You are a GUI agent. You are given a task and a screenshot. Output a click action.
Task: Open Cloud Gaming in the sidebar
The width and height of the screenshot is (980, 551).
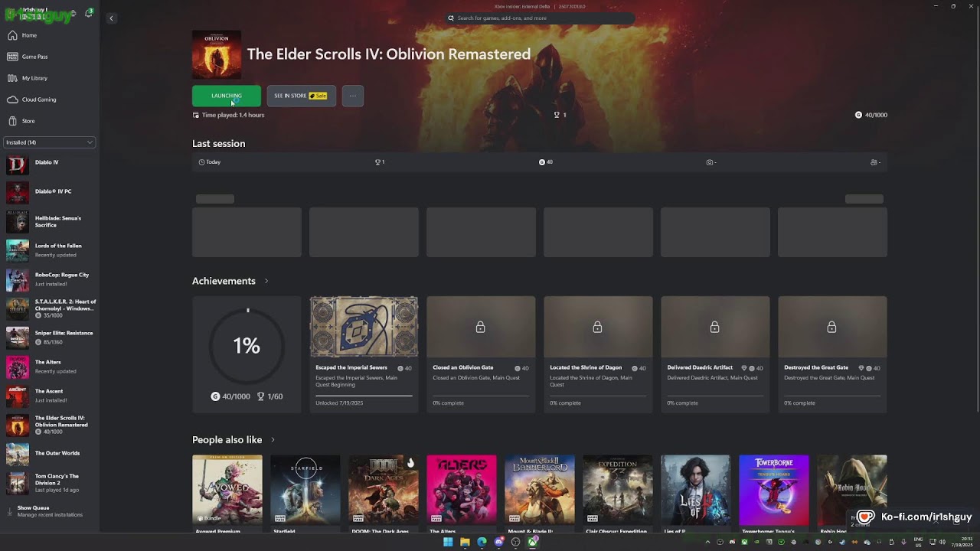click(50, 99)
